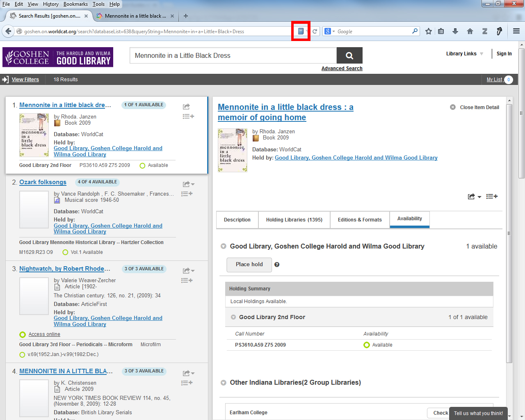Click the Zotero Z toolbar icon
525x420 pixels.
[484, 31]
